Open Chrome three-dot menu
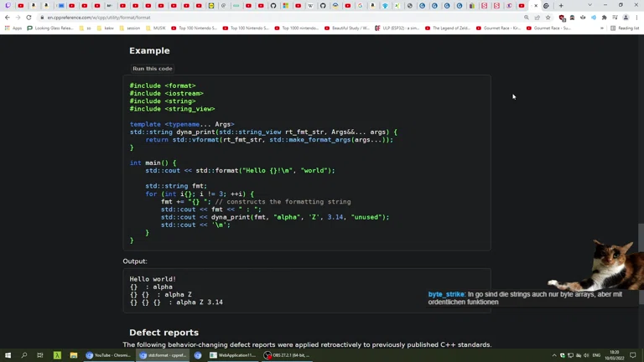Screen dimensions: 644x362 [x=636, y=17]
